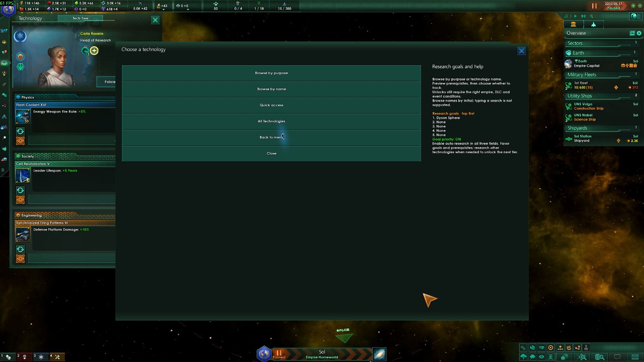Open Physics research options orange gear
Viewport: 644px width, 362px height.
(x=20, y=141)
